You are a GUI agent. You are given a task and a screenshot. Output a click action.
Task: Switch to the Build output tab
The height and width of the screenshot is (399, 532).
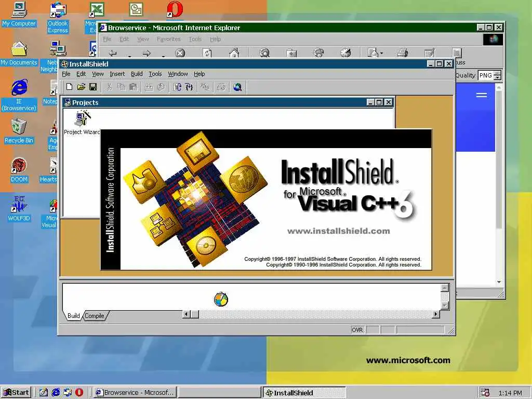pos(74,316)
